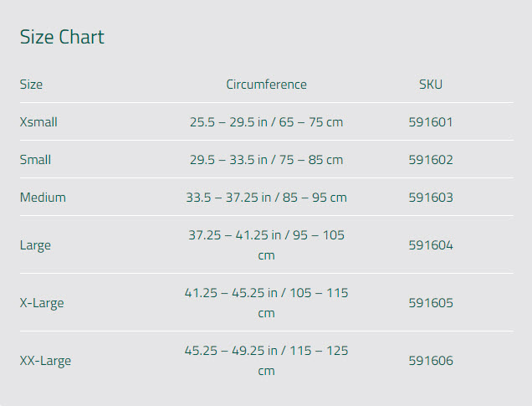This screenshot has height=406, width=532.
Task: Select the Xsmall size cell
Action: pos(38,122)
